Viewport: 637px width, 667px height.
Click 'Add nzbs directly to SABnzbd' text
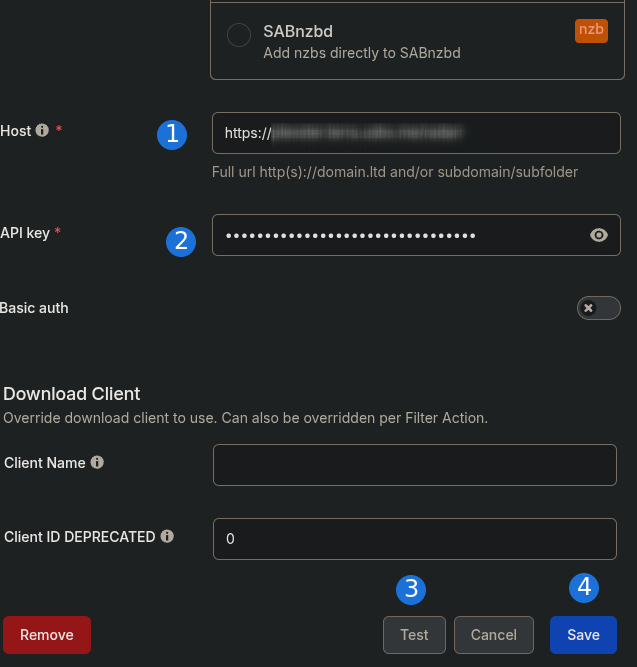pos(362,53)
